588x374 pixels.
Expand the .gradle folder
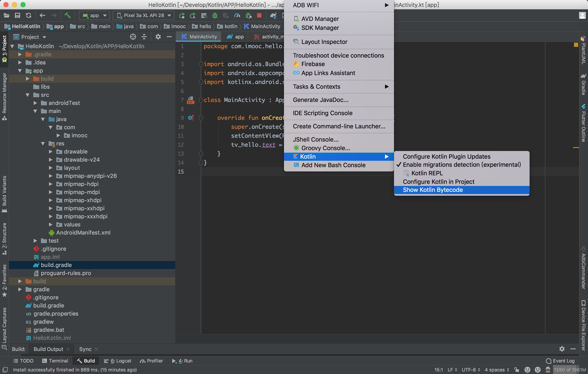pos(20,54)
